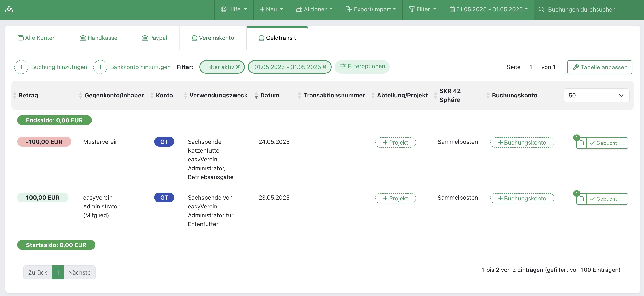644x296 pixels.
Task: Click the circular plus icon for Buchung hinzufügen
Action: pyautogui.click(x=21, y=67)
